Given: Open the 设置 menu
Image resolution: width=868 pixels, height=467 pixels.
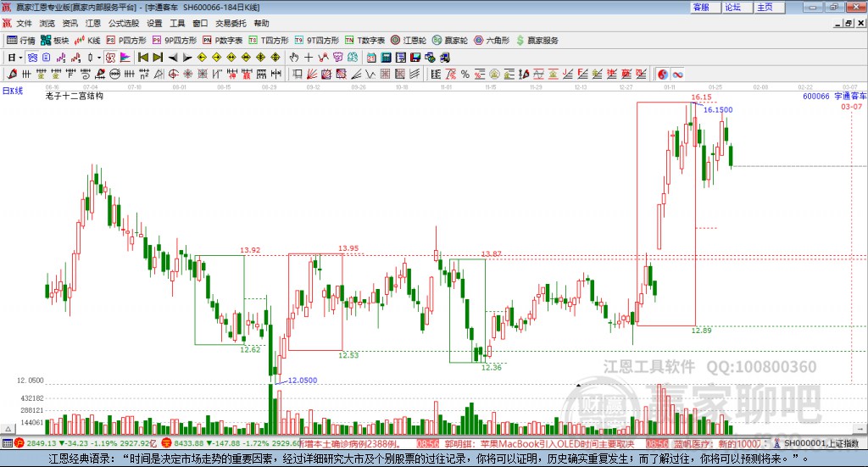Looking at the screenshot, I should point(154,23).
